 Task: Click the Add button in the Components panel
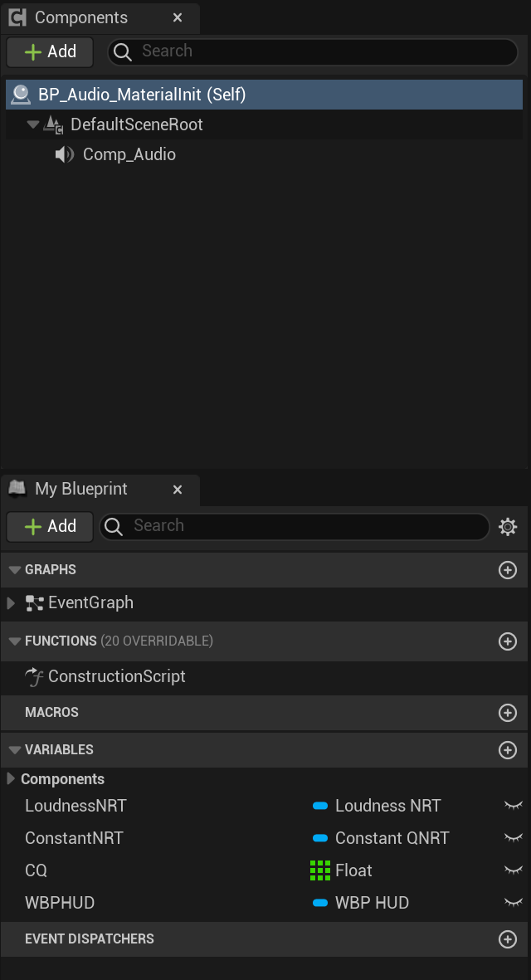click(x=49, y=51)
